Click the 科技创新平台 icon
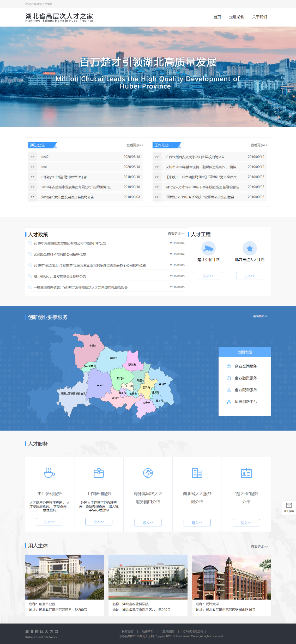Screen dimensions: 296x644 click(x=229, y=402)
